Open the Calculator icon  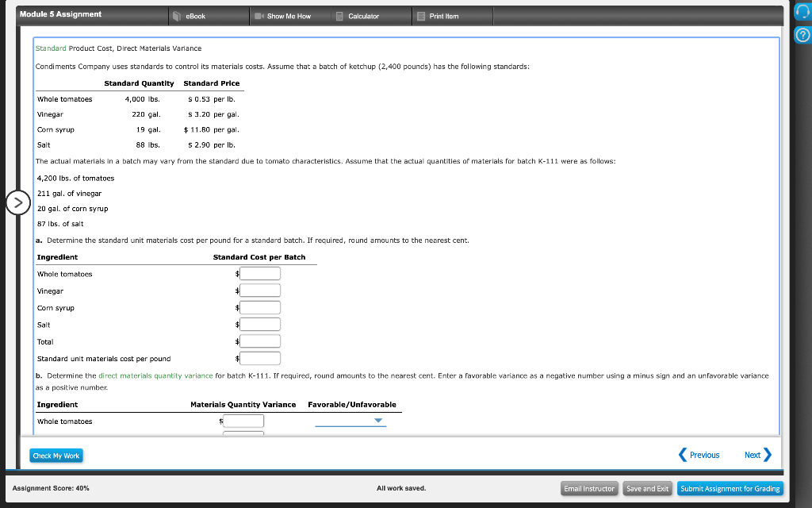pyautogui.click(x=339, y=16)
